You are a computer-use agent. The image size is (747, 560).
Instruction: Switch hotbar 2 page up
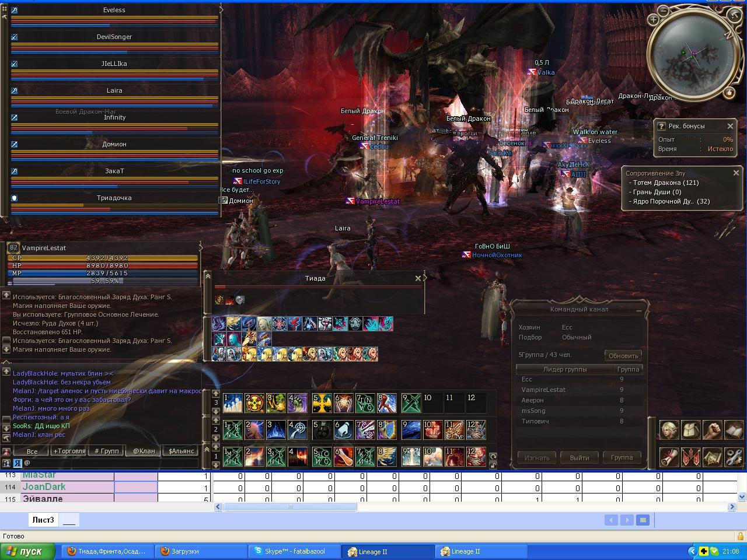(x=215, y=421)
